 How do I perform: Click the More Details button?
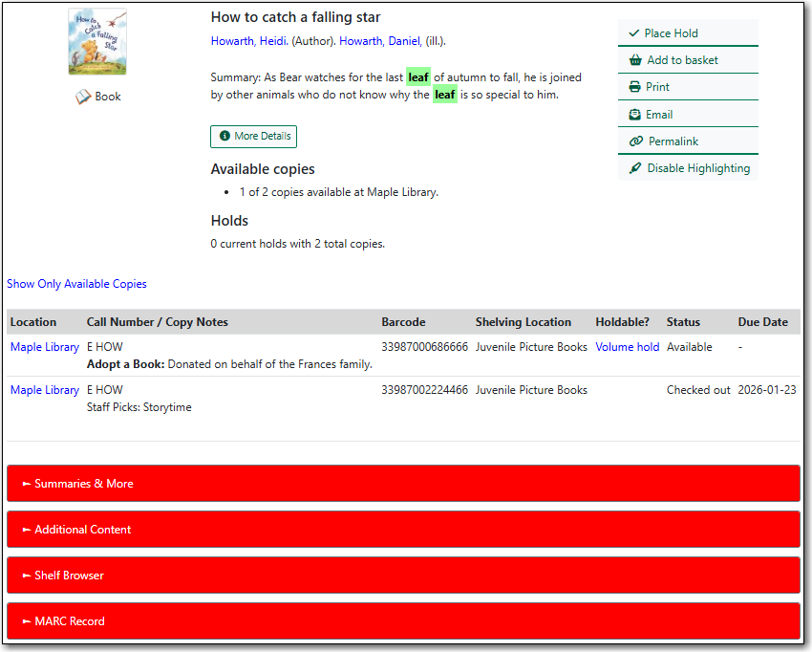tap(253, 137)
